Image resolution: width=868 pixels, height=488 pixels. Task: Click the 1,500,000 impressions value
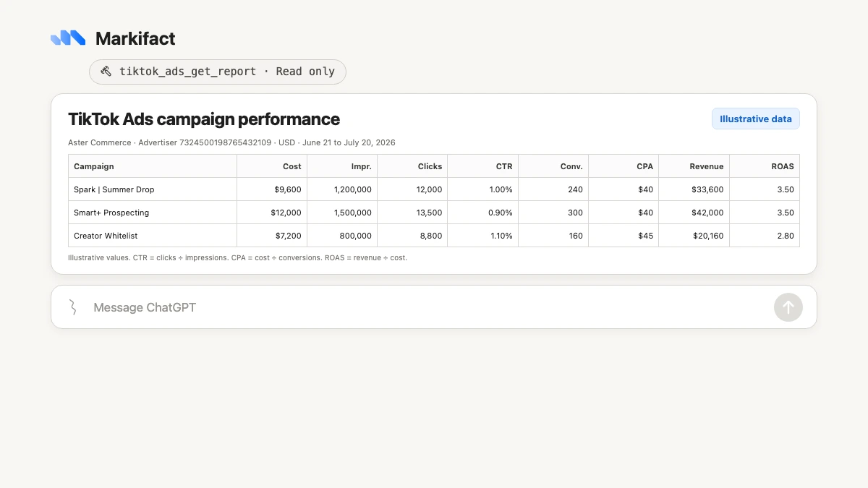[x=353, y=213]
